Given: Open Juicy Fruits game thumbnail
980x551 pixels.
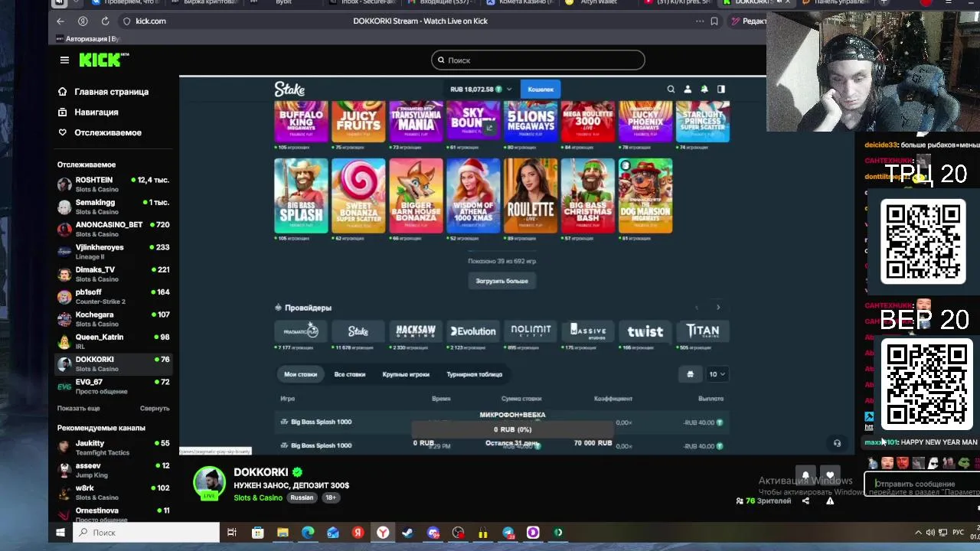Looking at the screenshot, I should [358, 121].
